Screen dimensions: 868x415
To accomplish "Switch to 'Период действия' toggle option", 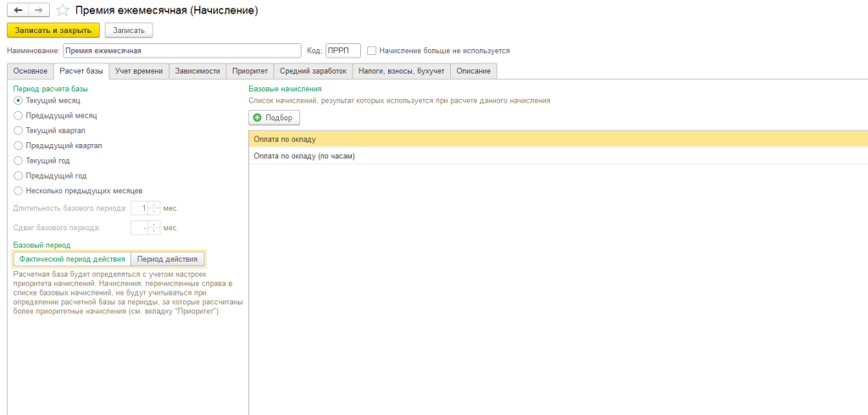I will (167, 259).
